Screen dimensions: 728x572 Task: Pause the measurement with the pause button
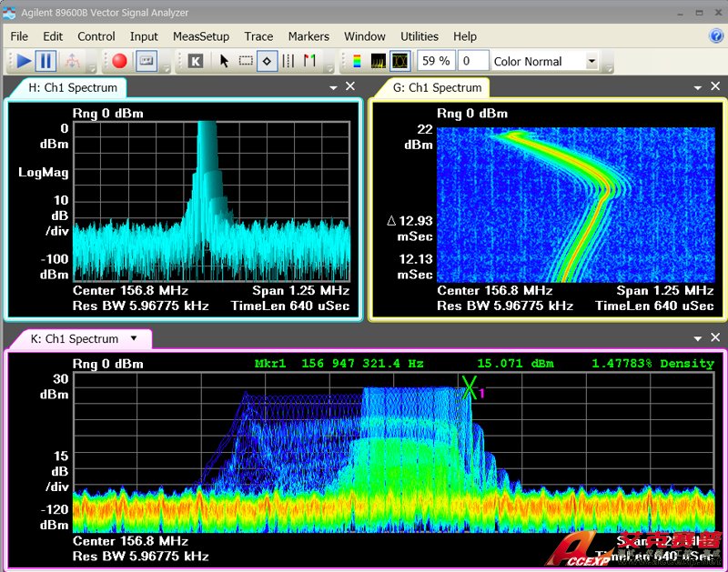pos(46,61)
